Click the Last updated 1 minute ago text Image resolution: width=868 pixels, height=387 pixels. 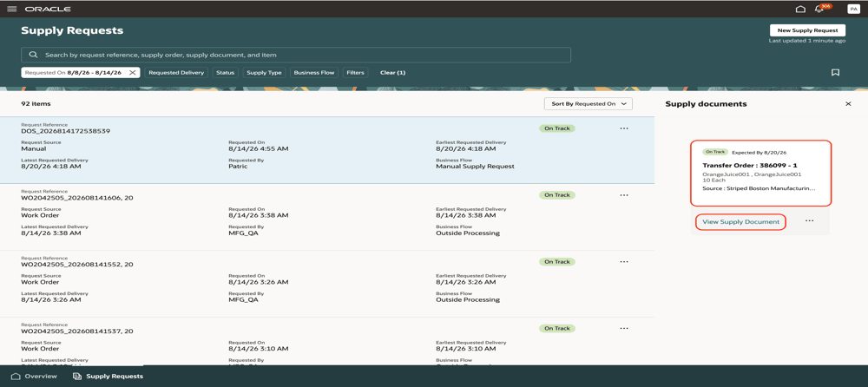point(807,41)
